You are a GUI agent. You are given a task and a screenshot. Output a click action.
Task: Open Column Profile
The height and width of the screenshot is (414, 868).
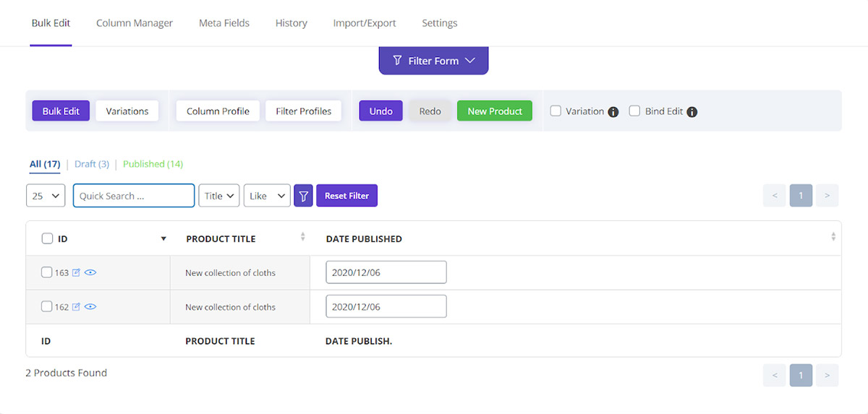[x=218, y=111]
